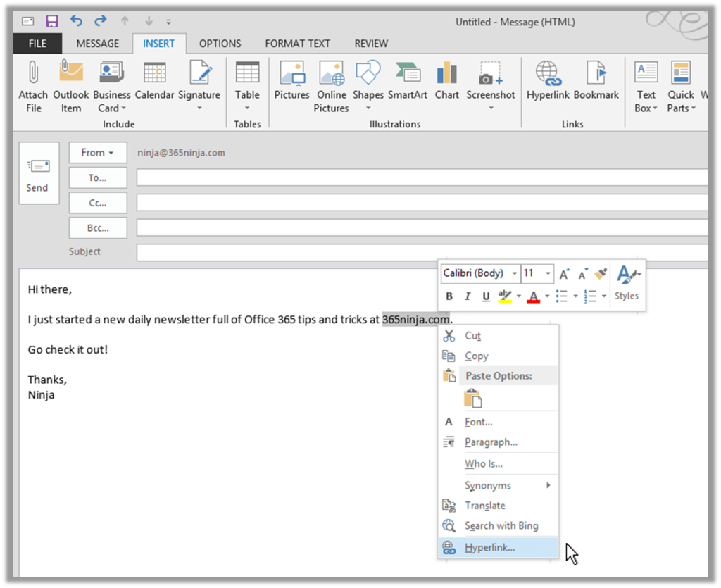Viewport: 721px width, 588px height.
Task: Toggle Bold in the mini toolbar
Action: point(449,296)
